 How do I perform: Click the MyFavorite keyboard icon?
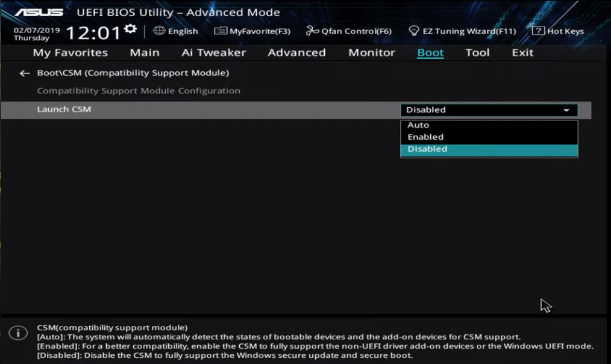pyautogui.click(x=221, y=30)
